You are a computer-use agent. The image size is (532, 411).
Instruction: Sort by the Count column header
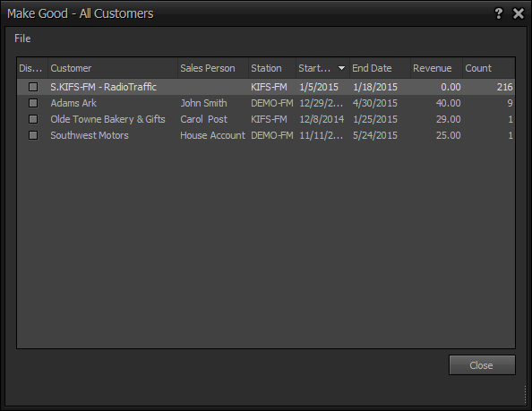[489, 68]
